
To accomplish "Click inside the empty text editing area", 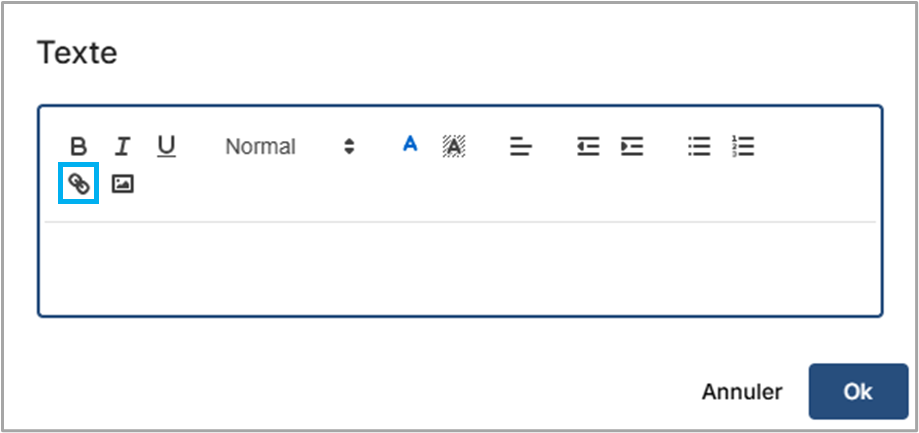I will pyautogui.click(x=460, y=265).
